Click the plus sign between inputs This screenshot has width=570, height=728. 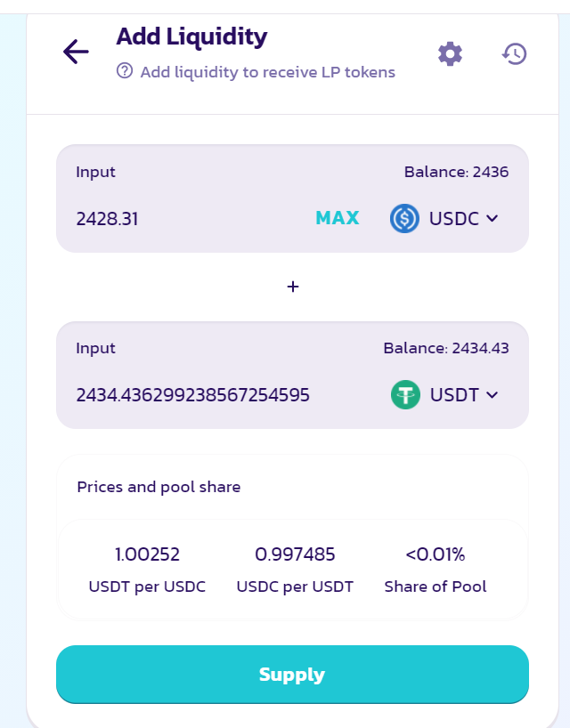coord(292,287)
